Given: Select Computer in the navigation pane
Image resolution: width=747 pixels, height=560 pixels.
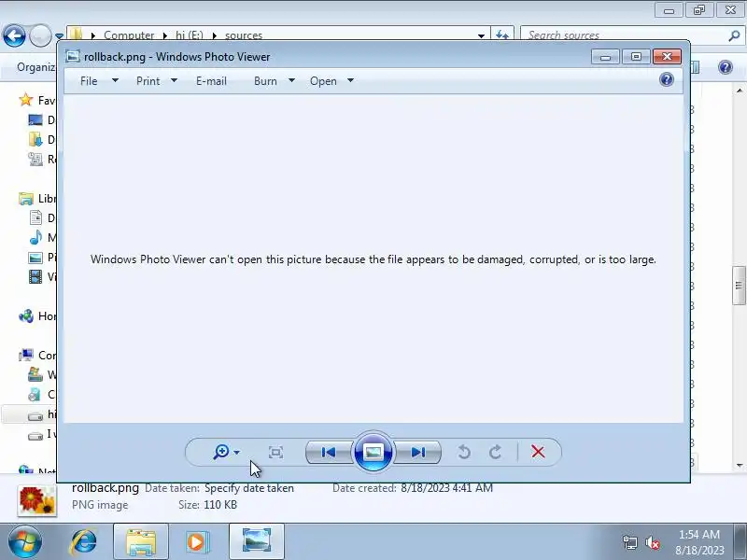Looking at the screenshot, I should coord(37,355).
